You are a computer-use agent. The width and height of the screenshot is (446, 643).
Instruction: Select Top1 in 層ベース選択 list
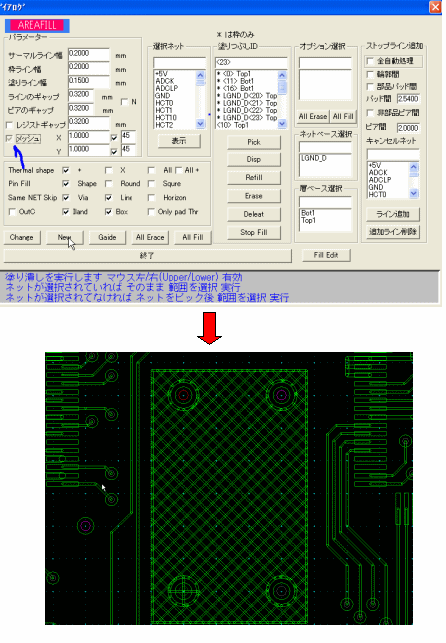click(309, 221)
